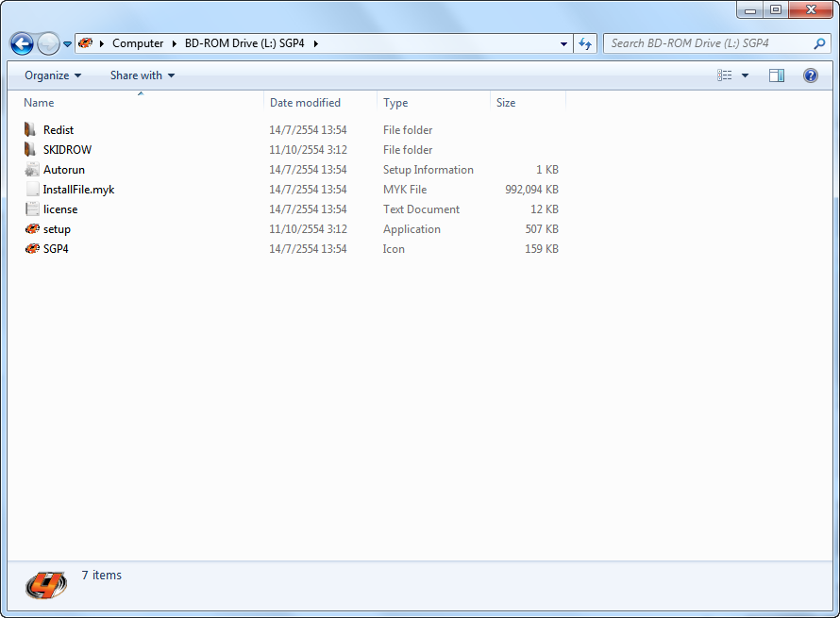The width and height of the screenshot is (840, 618).
Task: Click the search magnifier icon
Action: (819, 43)
